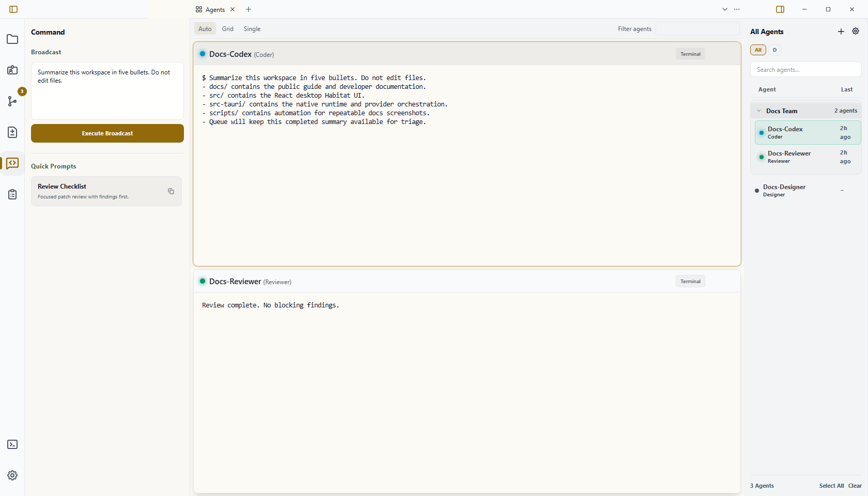
Task: Copy the Review Checklist prompt
Action: (x=171, y=191)
